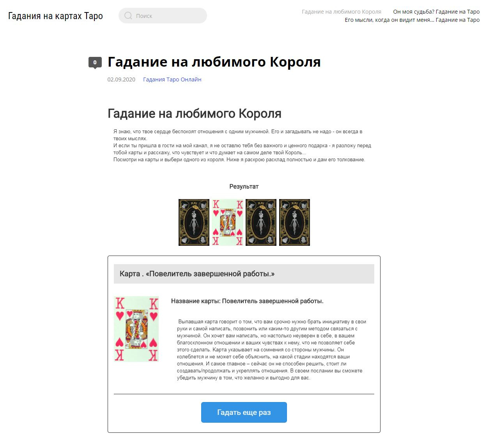501x448 pixels.
Task: Select the revealed King of Hearts card
Action: point(227,222)
